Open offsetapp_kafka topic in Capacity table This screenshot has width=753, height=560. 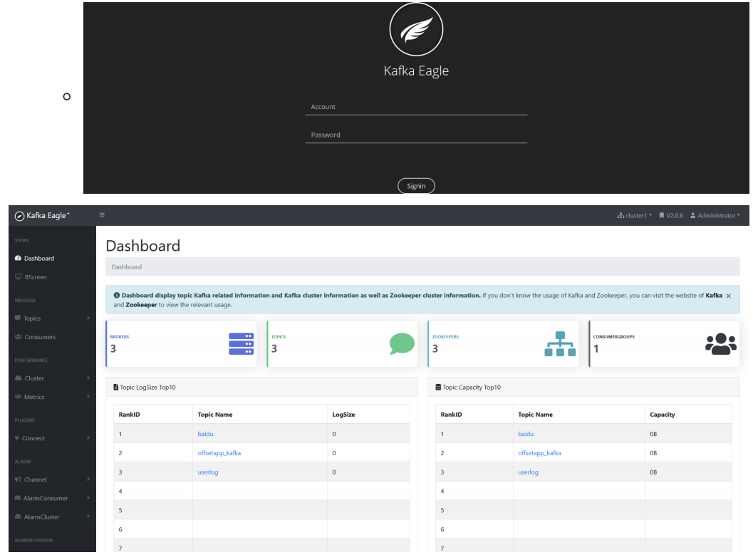pyautogui.click(x=539, y=453)
